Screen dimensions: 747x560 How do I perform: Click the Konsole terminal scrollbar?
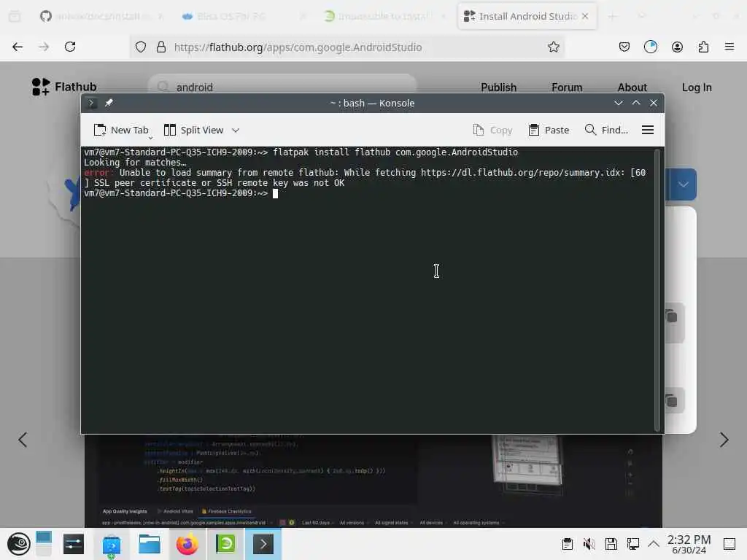coord(657,289)
